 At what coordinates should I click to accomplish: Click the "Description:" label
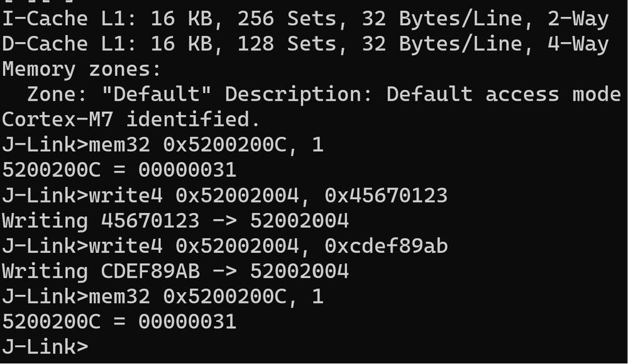[x=298, y=94]
